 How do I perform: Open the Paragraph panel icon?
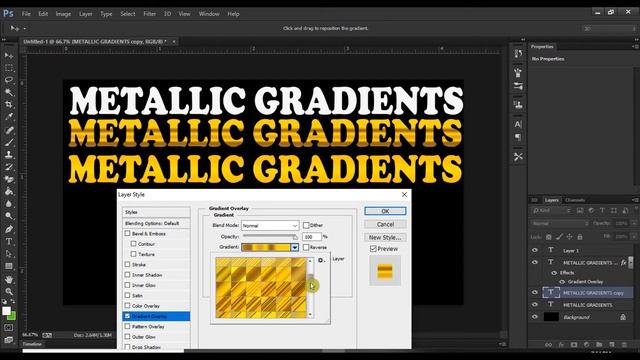pos(518,137)
